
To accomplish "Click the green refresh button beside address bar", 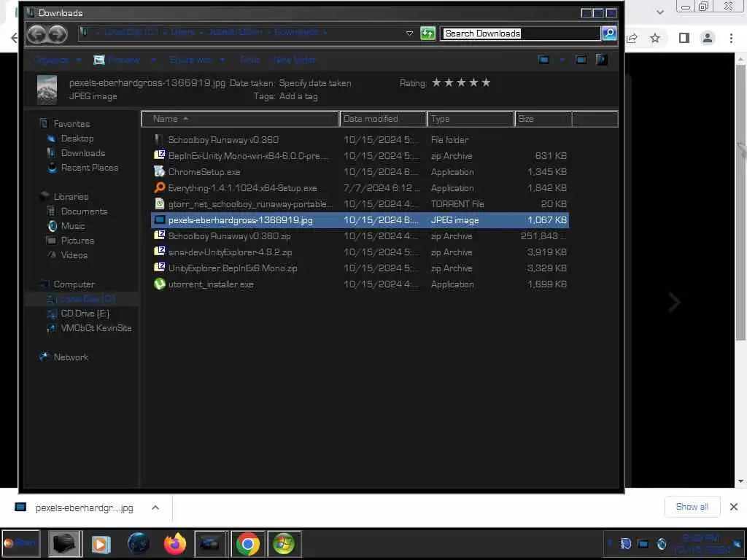I will [427, 34].
